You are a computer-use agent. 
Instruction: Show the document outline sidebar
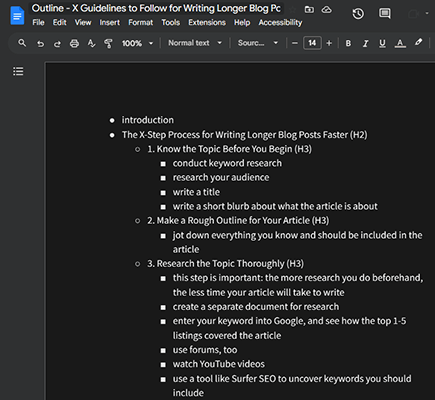pyautogui.click(x=18, y=71)
